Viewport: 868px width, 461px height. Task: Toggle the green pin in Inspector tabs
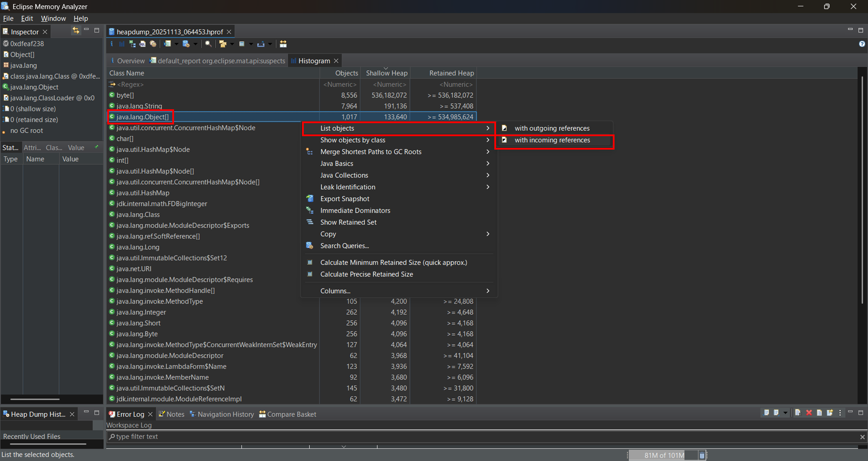tap(96, 147)
